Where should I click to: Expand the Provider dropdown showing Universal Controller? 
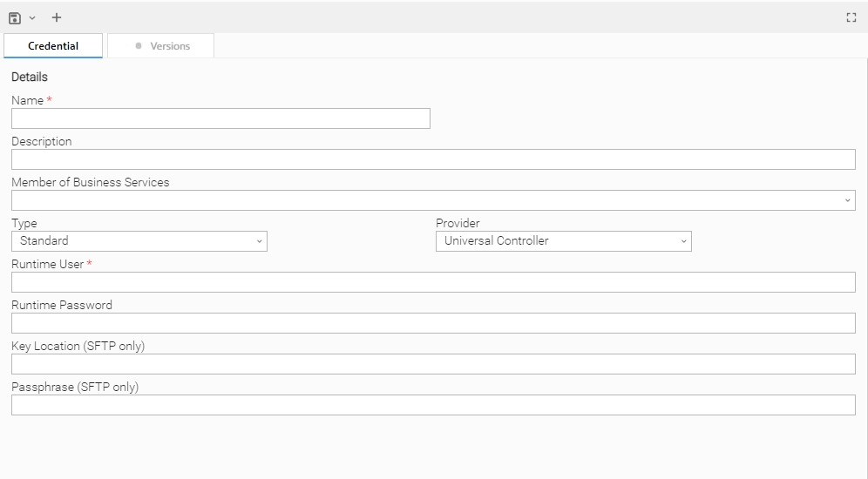[x=563, y=241]
